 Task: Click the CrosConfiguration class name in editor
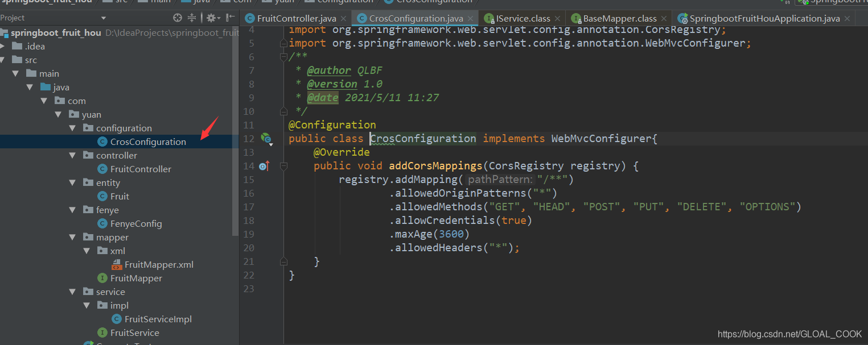pyautogui.click(x=423, y=139)
